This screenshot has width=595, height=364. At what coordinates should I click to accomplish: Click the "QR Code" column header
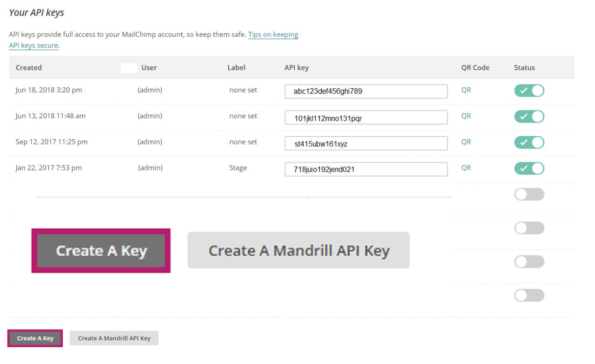pyautogui.click(x=475, y=67)
